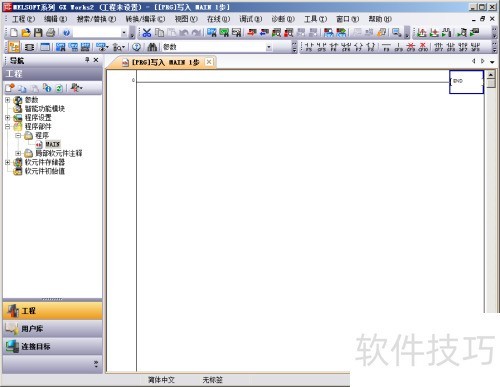500x387 pixels.
Task: Delete horizontal line cF9 symbol
Action: tap(411, 47)
